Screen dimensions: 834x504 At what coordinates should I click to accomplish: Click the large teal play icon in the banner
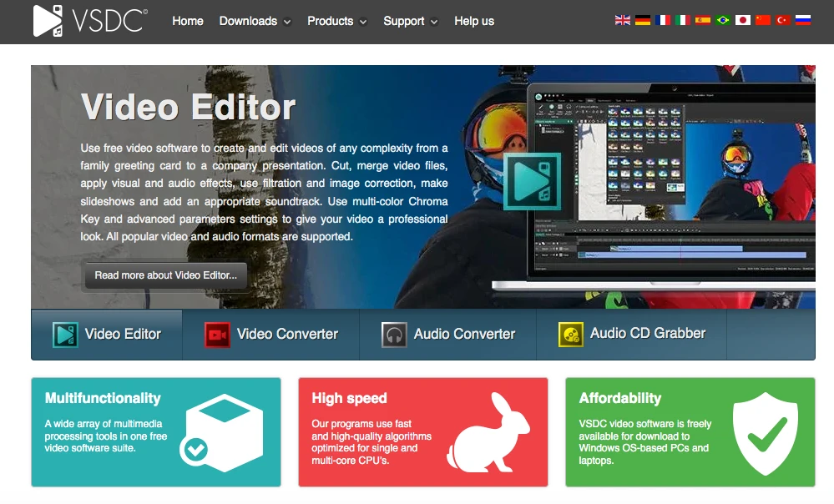pos(533,181)
